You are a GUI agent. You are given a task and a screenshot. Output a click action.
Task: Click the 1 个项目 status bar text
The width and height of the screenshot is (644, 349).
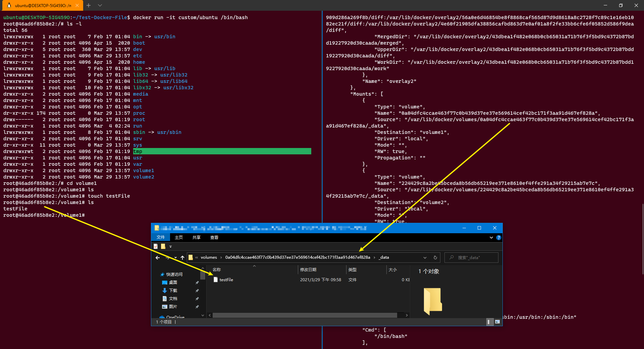(x=164, y=322)
